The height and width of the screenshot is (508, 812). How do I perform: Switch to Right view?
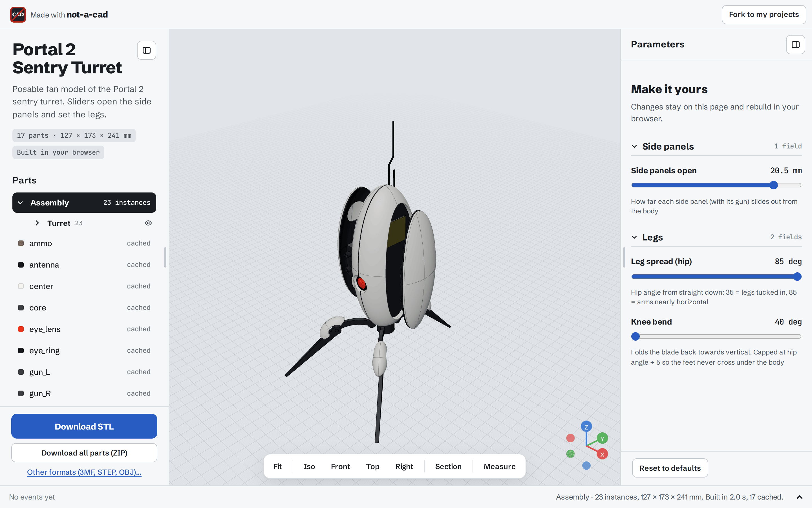point(404,466)
